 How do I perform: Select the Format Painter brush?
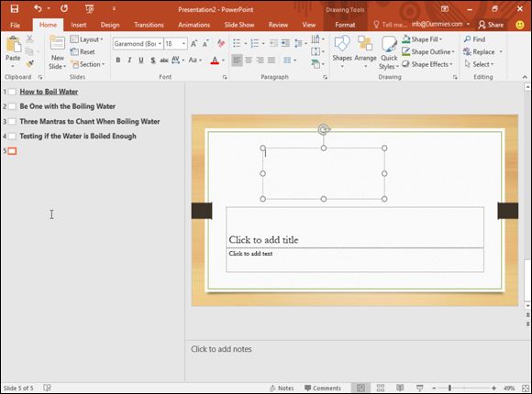[30, 63]
